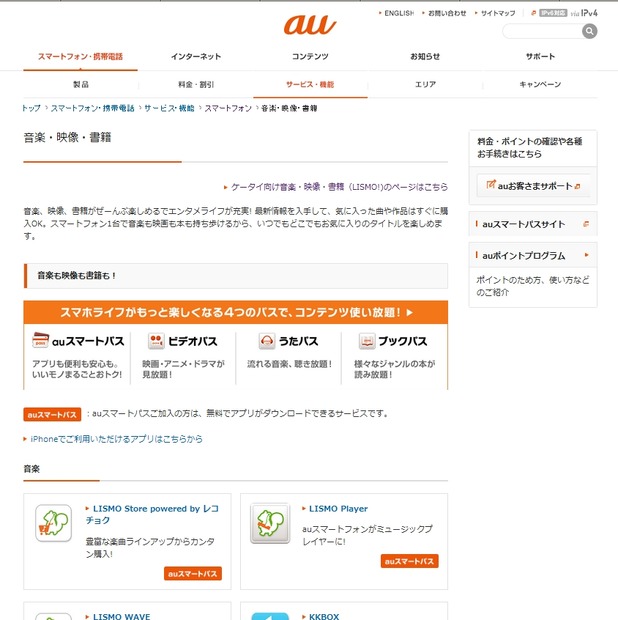The height and width of the screenshot is (620, 618).
Task: Click the arrow beside auポイントプログラム
Action: (586, 255)
